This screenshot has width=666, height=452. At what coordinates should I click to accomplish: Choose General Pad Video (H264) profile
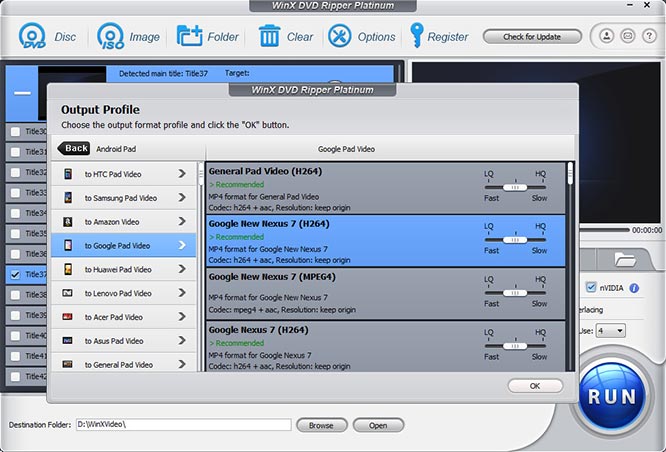coord(386,188)
